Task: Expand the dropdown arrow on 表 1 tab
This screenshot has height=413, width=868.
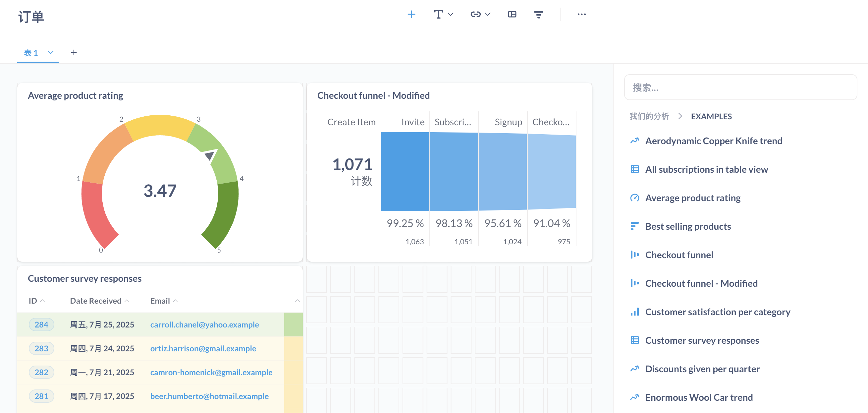Action: [x=51, y=53]
